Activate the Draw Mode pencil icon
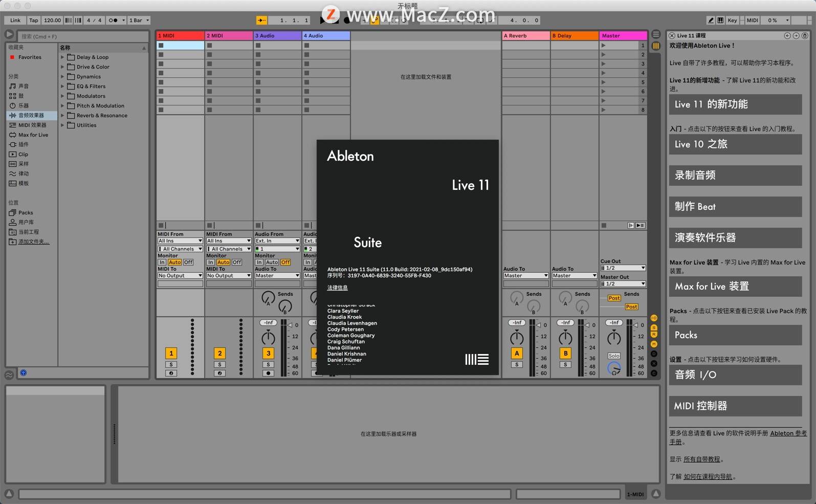This screenshot has width=816, height=504. pyautogui.click(x=711, y=20)
